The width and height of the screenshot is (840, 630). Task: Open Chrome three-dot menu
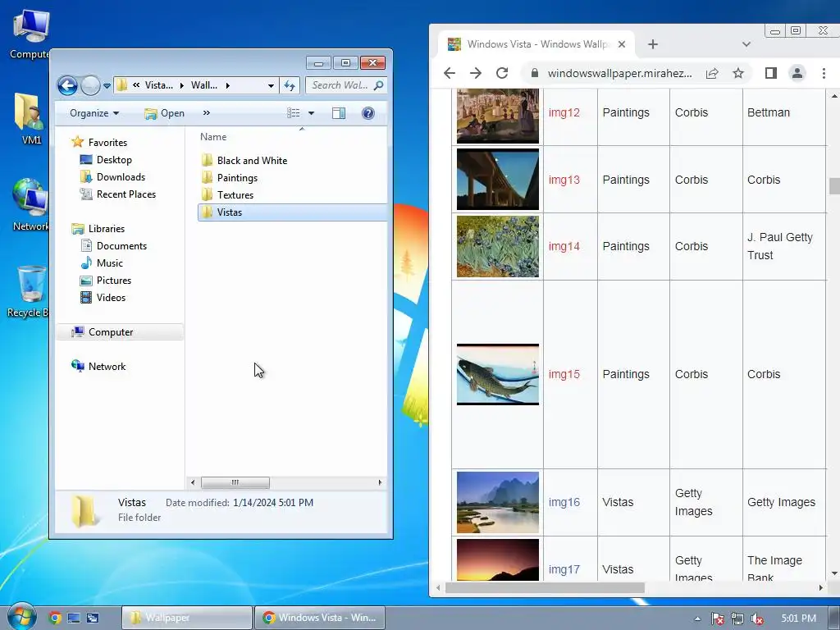coord(824,73)
